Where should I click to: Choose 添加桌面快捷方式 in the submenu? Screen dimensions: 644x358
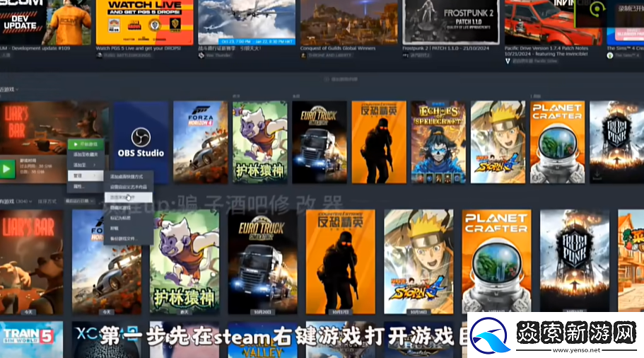[126, 175]
